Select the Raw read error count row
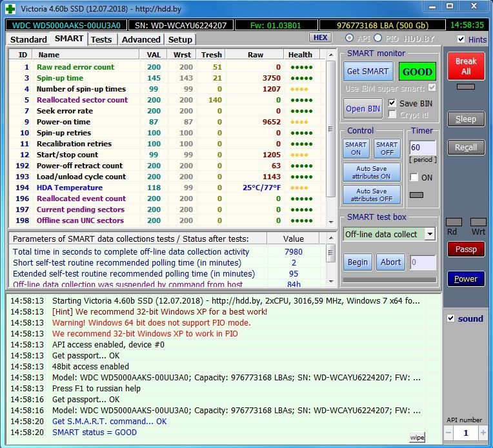 coord(167,67)
